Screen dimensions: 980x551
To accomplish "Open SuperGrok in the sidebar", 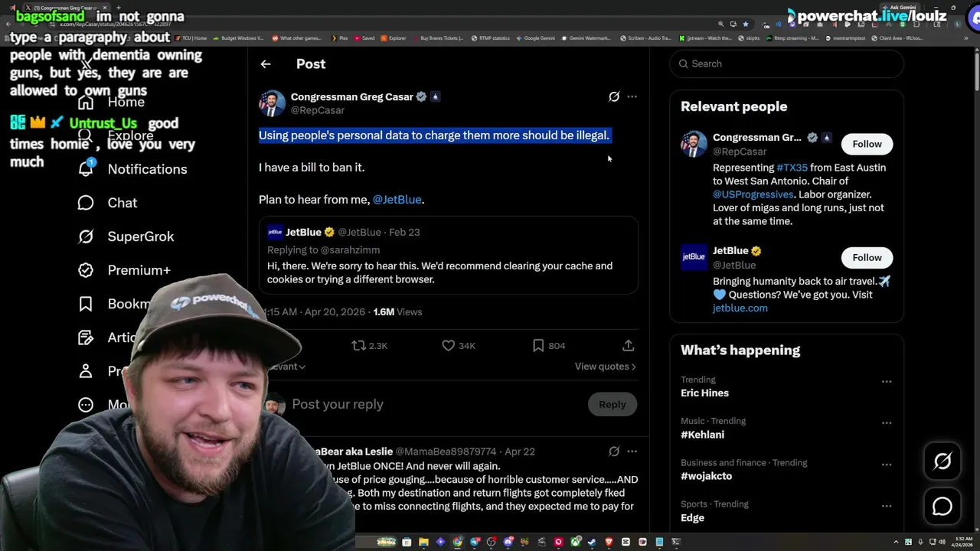I will point(126,236).
